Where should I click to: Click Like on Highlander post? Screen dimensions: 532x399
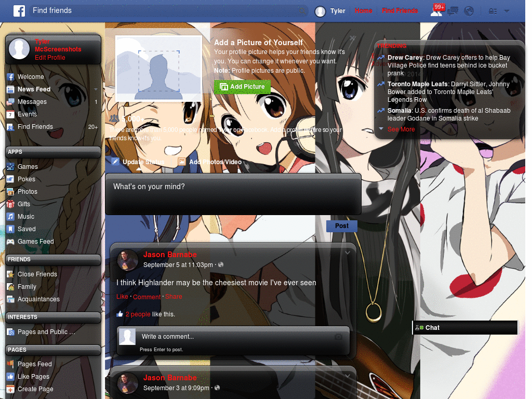coord(122,297)
